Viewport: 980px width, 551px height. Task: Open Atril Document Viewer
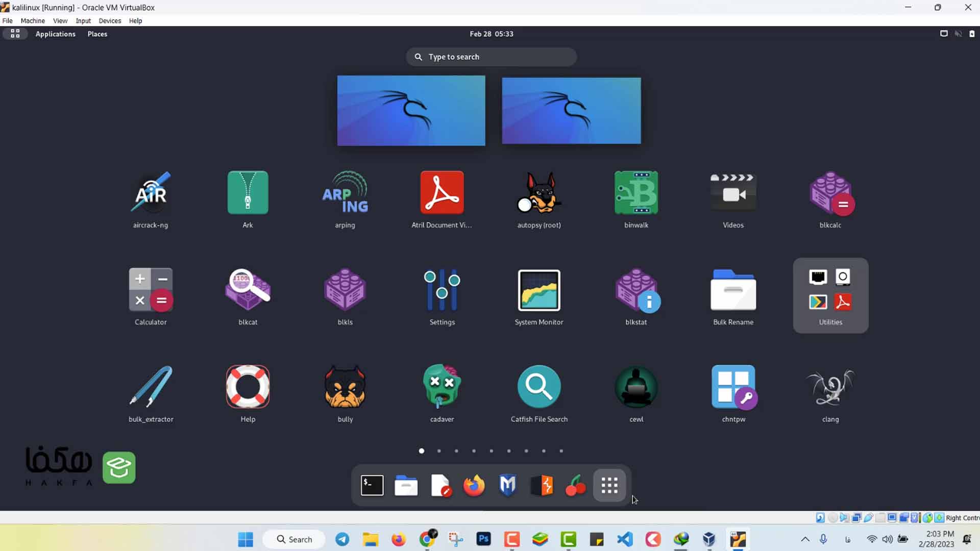[x=442, y=200]
